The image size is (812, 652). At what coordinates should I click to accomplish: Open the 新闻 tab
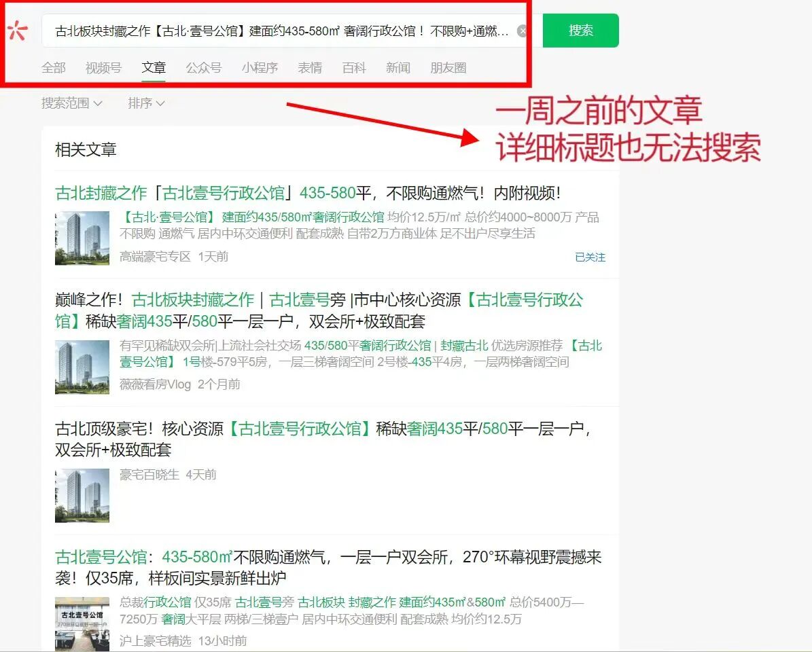tap(398, 68)
